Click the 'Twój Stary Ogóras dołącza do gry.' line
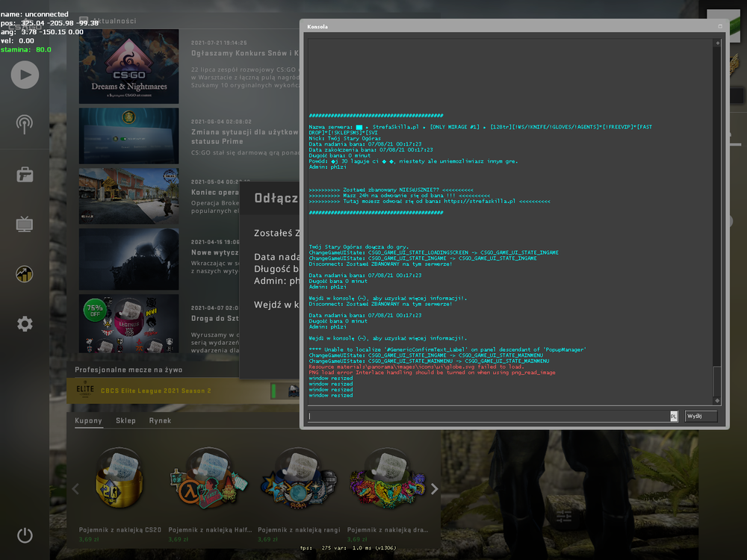The height and width of the screenshot is (560, 747). pyautogui.click(x=359, y=247)
